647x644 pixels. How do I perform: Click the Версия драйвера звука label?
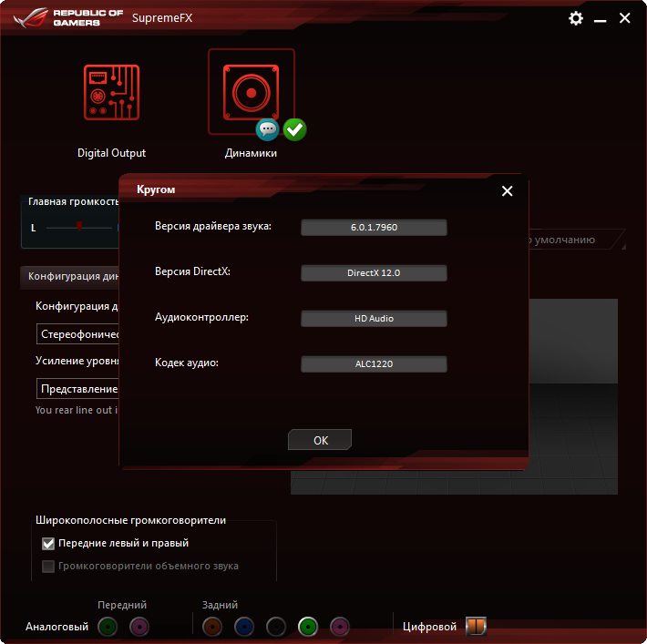point(213,226)
